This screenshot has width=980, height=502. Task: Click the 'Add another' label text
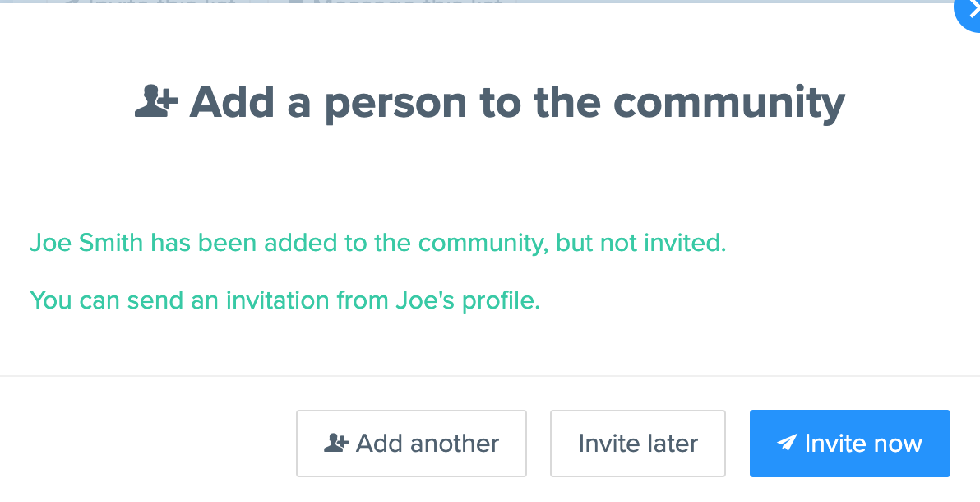(x=428, y=444)
